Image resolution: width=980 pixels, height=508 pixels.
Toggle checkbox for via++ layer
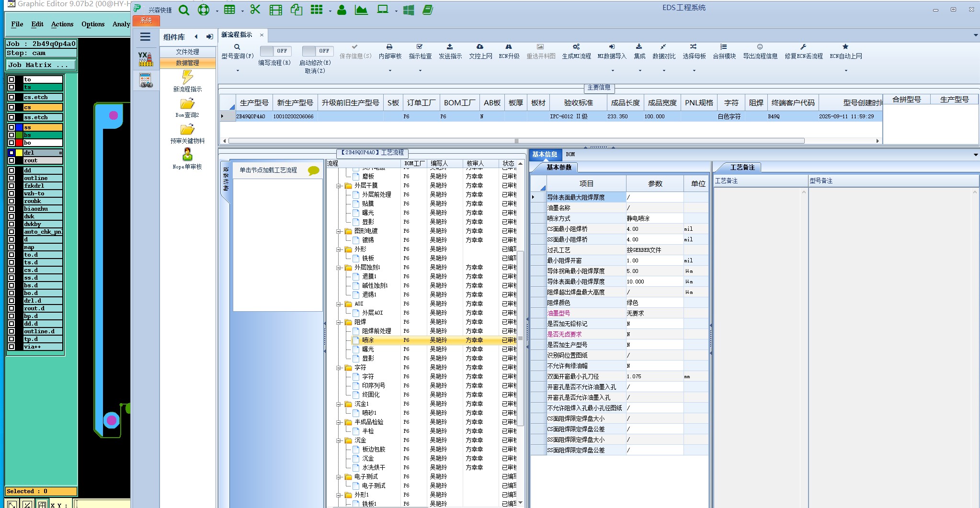(x=11, y=347)
